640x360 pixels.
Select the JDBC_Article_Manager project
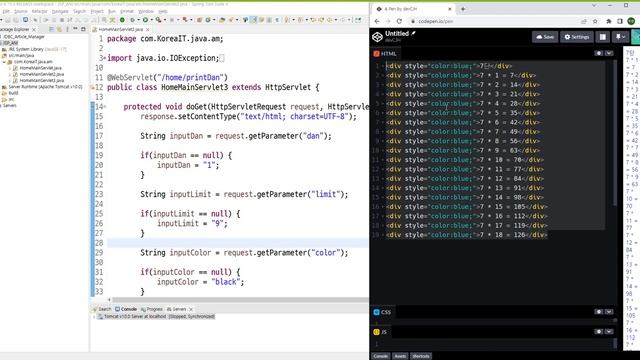(x=23, y=37)
